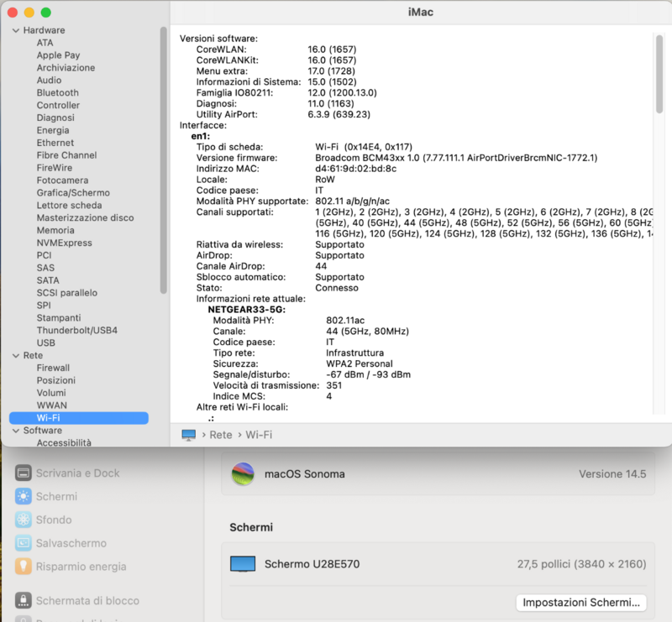
Task: Open Scrivania e Dock settings icon
Action: coord(24,473)
